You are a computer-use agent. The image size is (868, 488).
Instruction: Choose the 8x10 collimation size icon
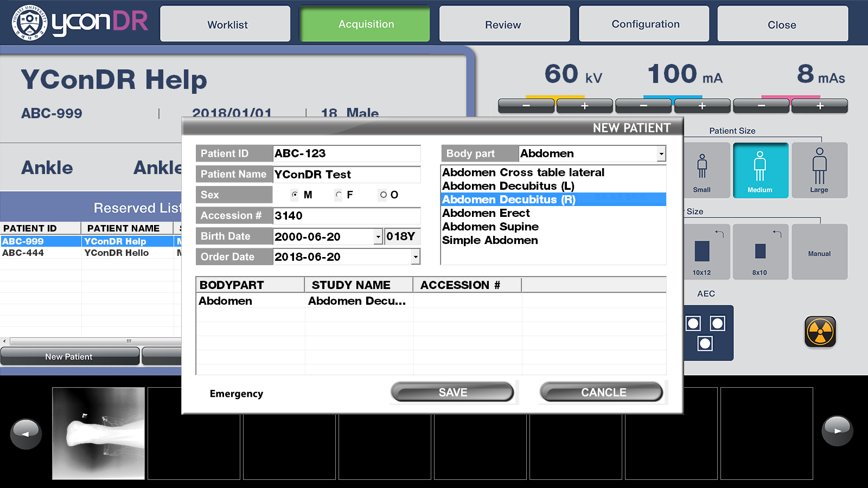760,252
